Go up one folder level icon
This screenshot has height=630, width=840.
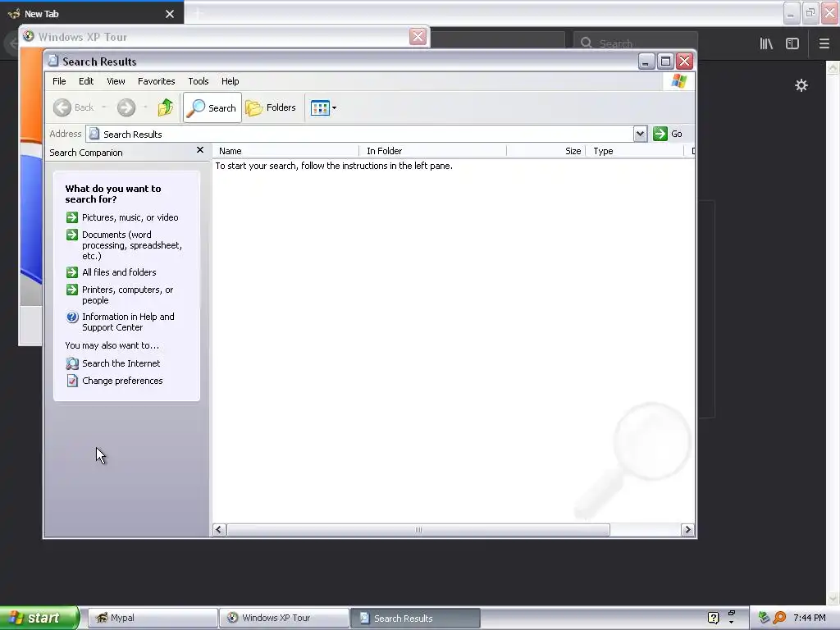[x=166, y=107]
